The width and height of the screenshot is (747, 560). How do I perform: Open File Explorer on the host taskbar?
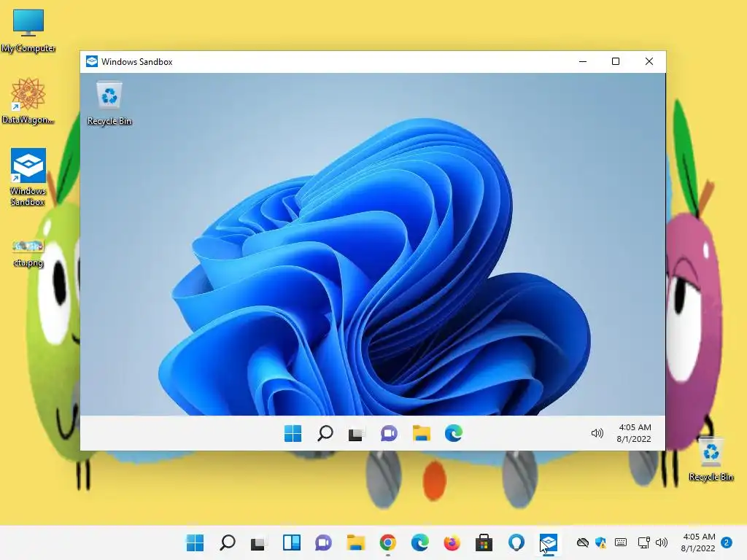click(355, 542)
